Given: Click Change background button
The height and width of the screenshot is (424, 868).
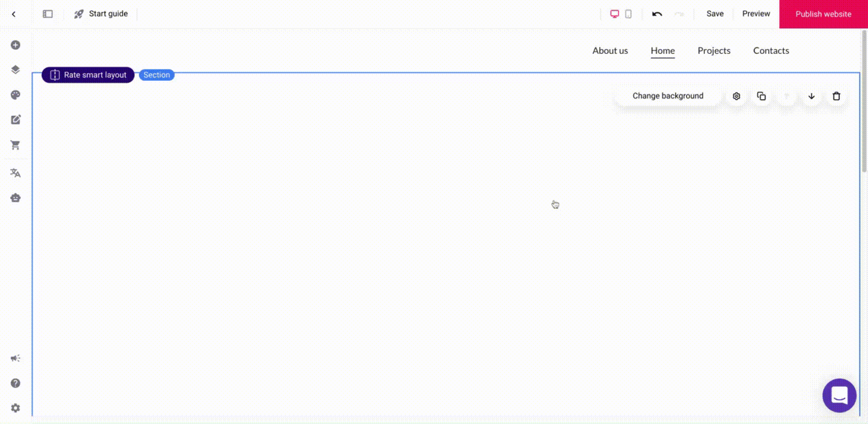Looking at the screenshot, I should pyautogui.click(x=668, y=97).
